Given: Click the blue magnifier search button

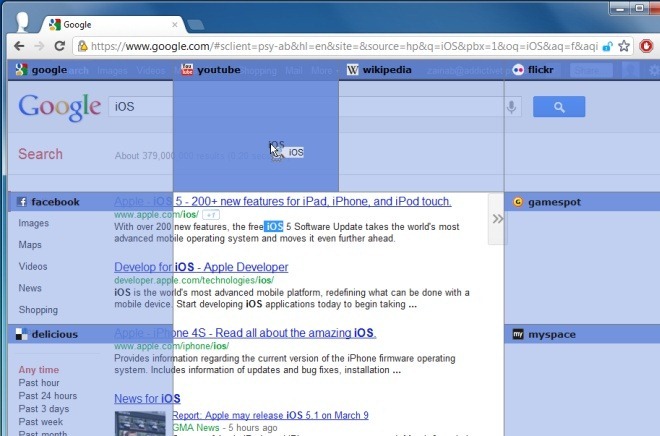Looking at the screenshot, I should (559, 106).
